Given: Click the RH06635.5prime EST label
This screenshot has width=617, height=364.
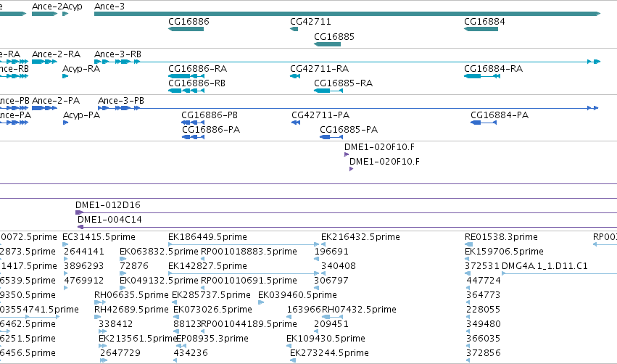Looking at the screenshot, I should pyautogui.click(x=131, y=295).
